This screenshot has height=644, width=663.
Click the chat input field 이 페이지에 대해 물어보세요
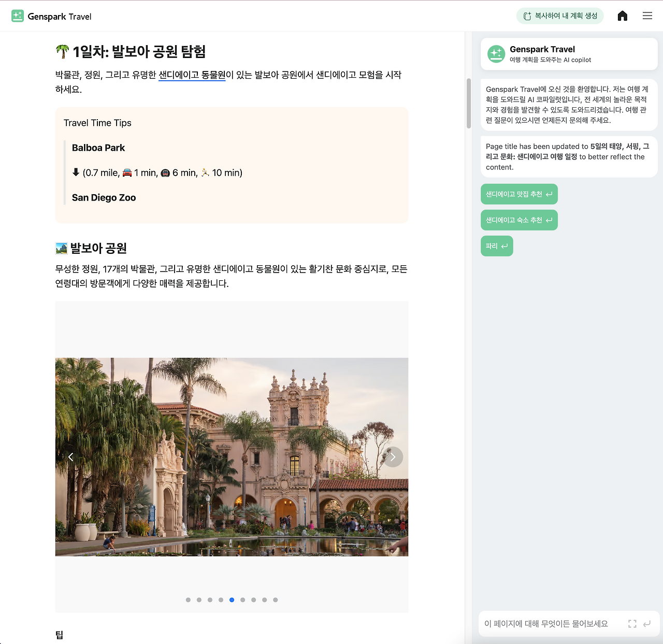[549, 623]
